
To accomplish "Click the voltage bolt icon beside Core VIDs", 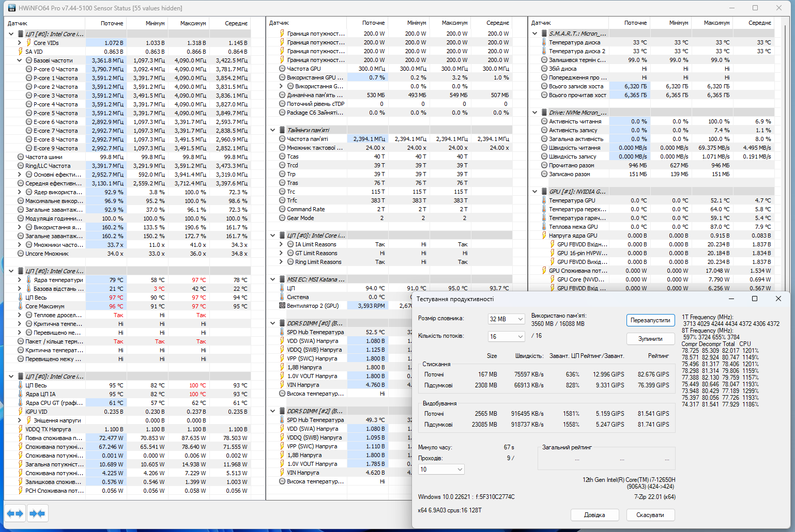I will [x=28, y=43].
